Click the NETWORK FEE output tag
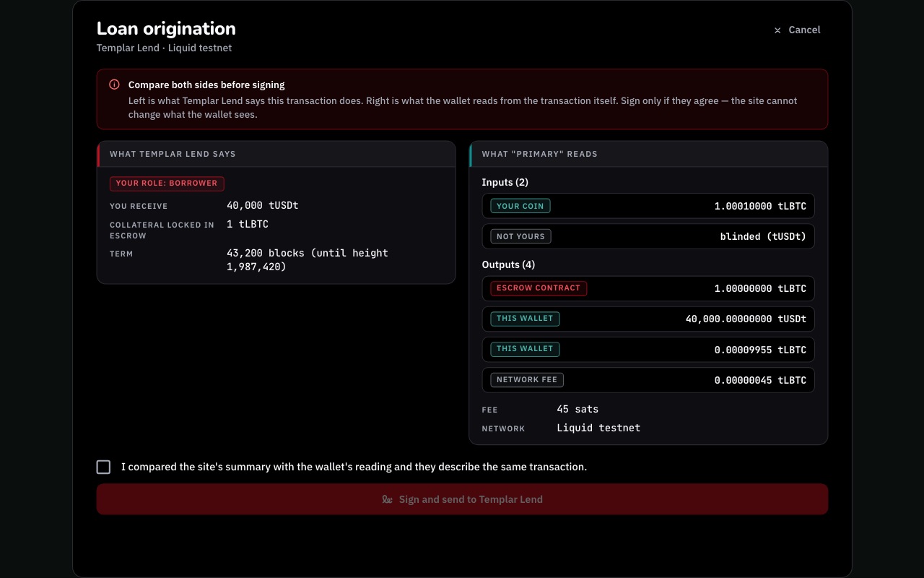924x578 pixels. pos(527,380)
